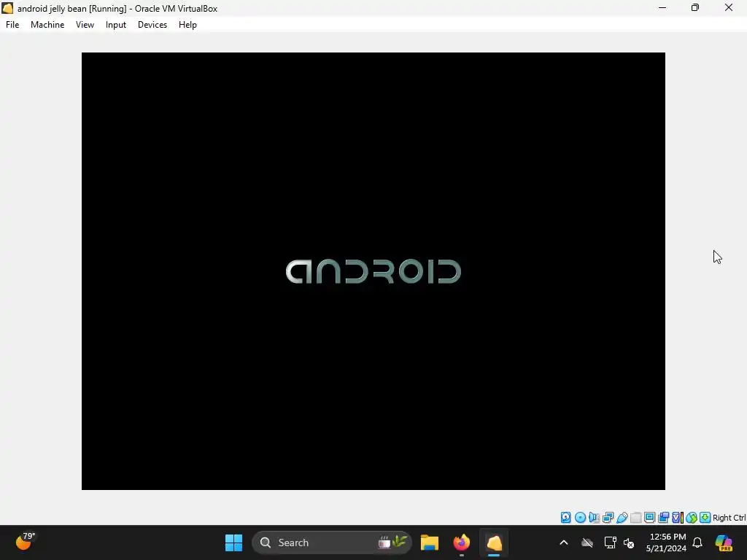Screen dimensions: 747x560
Task: Click the network tray icon
Action: pyautogui.click(x=610, y=542)
